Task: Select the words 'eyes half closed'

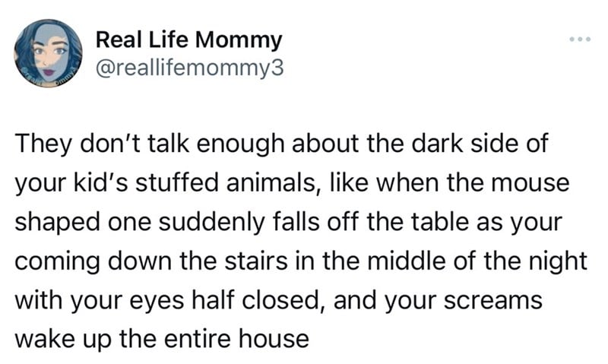Action: (226, 300)
